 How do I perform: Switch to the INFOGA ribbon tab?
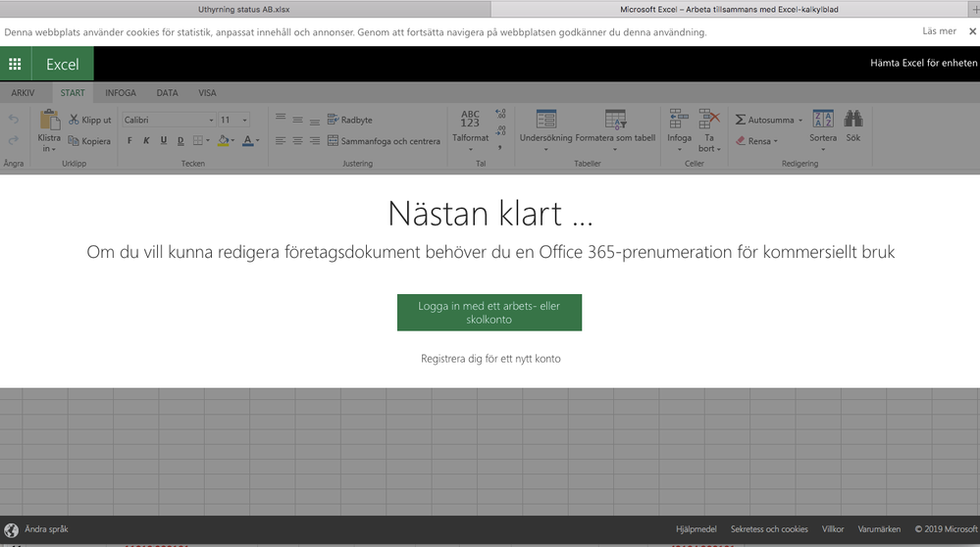tap(121, 93)
